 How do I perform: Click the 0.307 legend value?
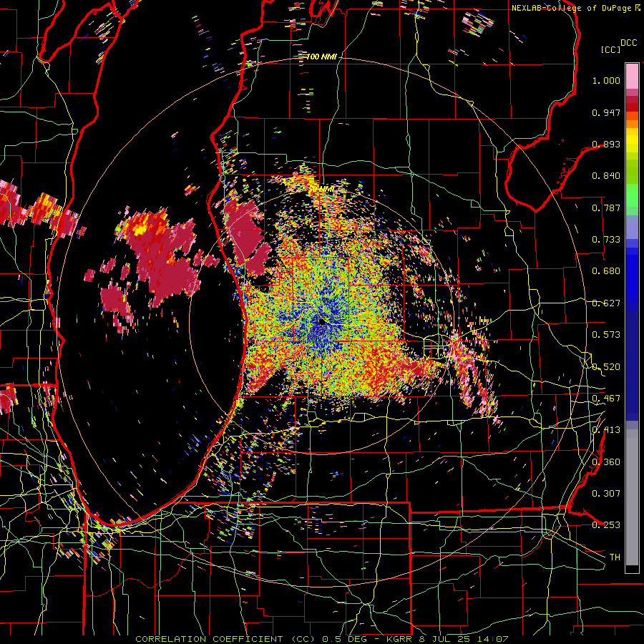tap(606, 494)
